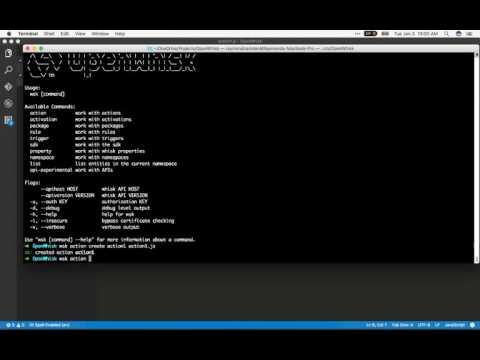Click the 'package' command in the list
480x360 pixels.
39,126
